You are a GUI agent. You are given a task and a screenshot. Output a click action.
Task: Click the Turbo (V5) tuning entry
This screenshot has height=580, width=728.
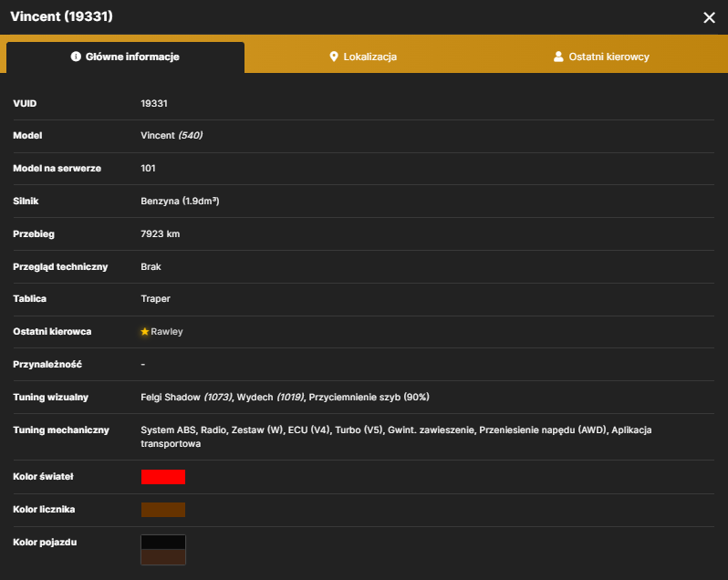pos(359,430)
